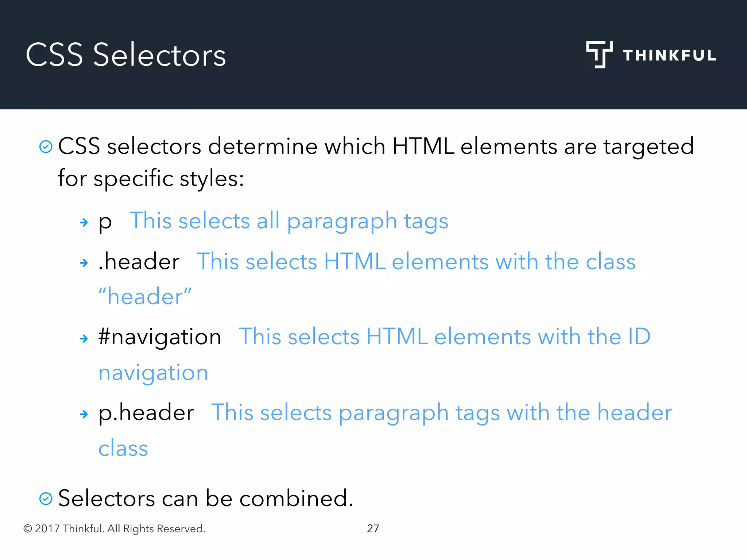The height and width of the screenshot is (560, 747).
Task: Click the arrow bullet before .header
Action: [84, 262]
